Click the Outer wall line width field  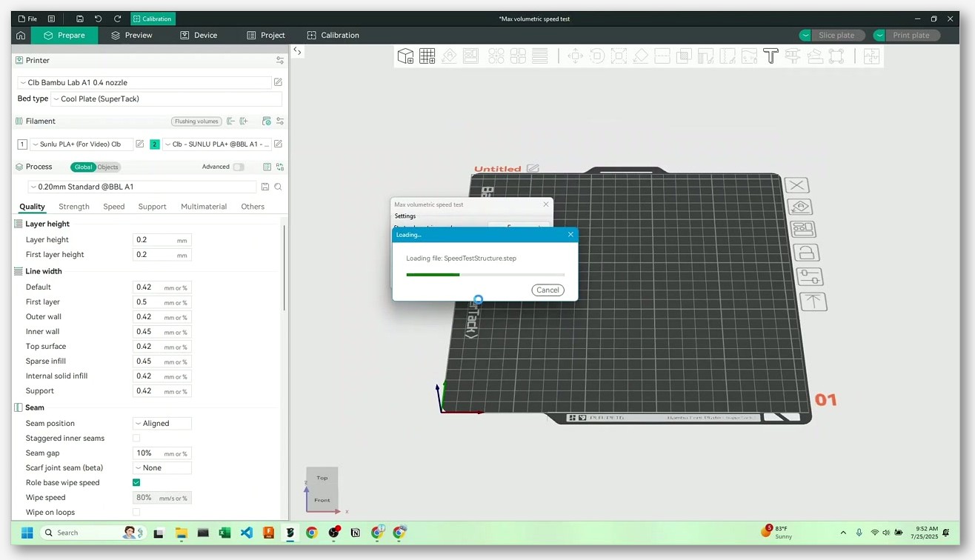[162, 316]
